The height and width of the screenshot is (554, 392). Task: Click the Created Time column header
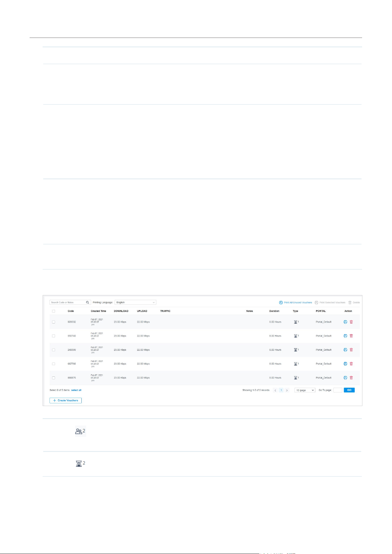click(x=98, y=311)
